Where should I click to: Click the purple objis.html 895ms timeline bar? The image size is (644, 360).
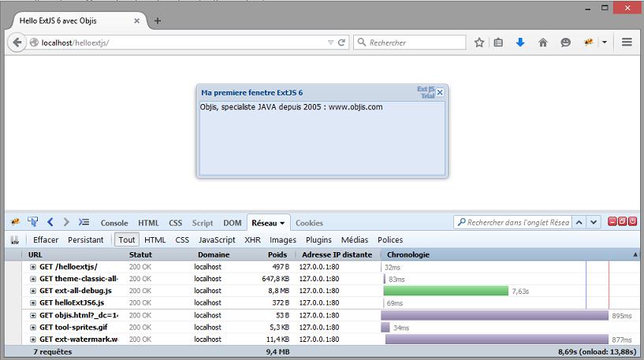[494, 315]
